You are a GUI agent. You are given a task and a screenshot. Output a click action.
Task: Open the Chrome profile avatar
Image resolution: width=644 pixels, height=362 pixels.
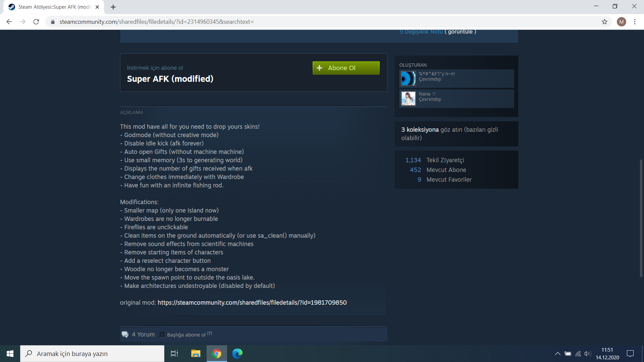[x=621, y=22]
